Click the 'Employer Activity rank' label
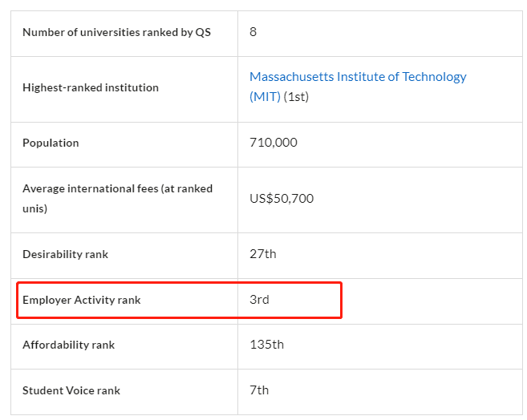 point(81,301)
